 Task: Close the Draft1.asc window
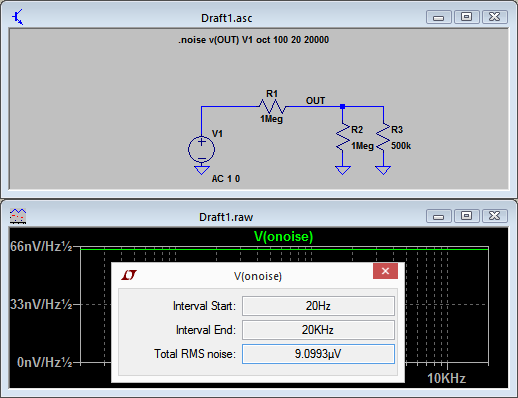495,17
